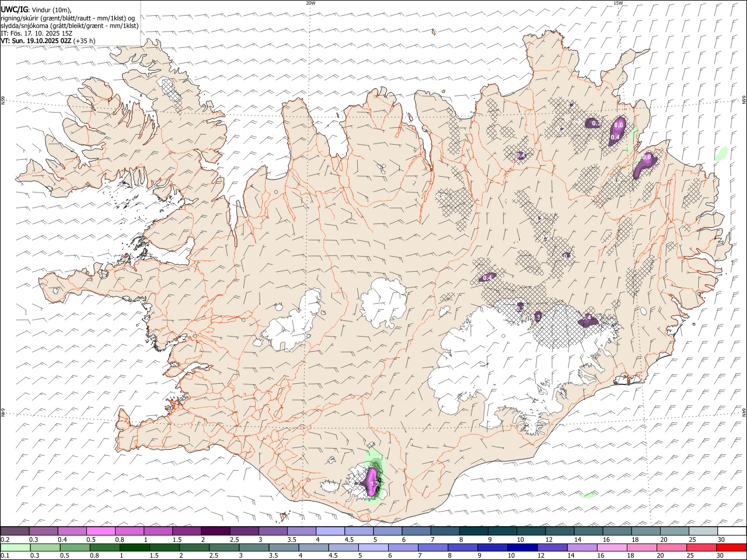Click the "15W" longitude label

tap(618, 3)
